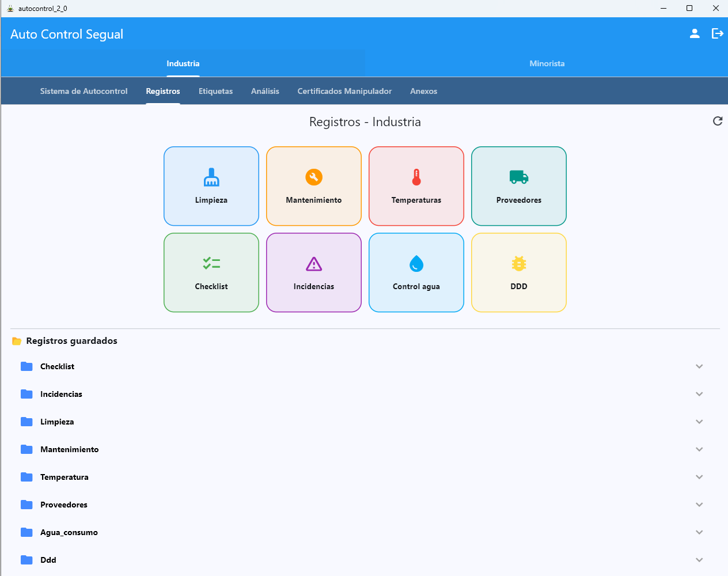
Task: Open the Sistema de Autocontrol tab
Action: (x=84, y=91)
